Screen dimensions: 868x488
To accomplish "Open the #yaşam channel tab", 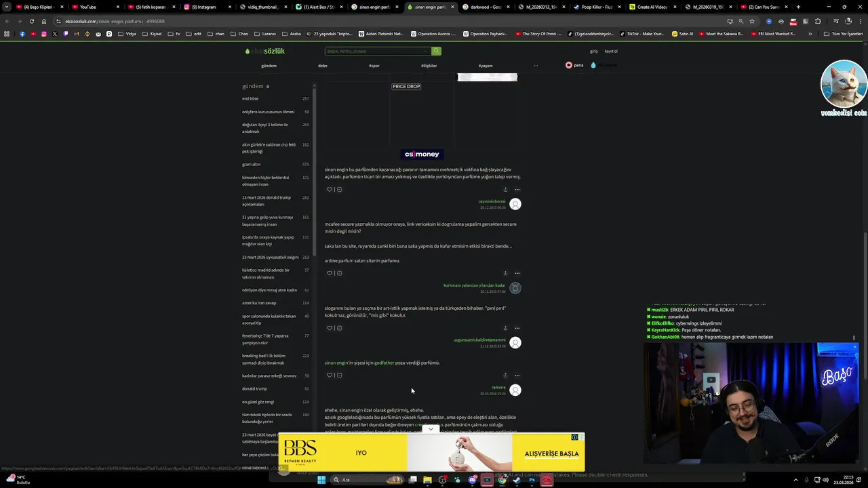I will [x=486, y=66].
